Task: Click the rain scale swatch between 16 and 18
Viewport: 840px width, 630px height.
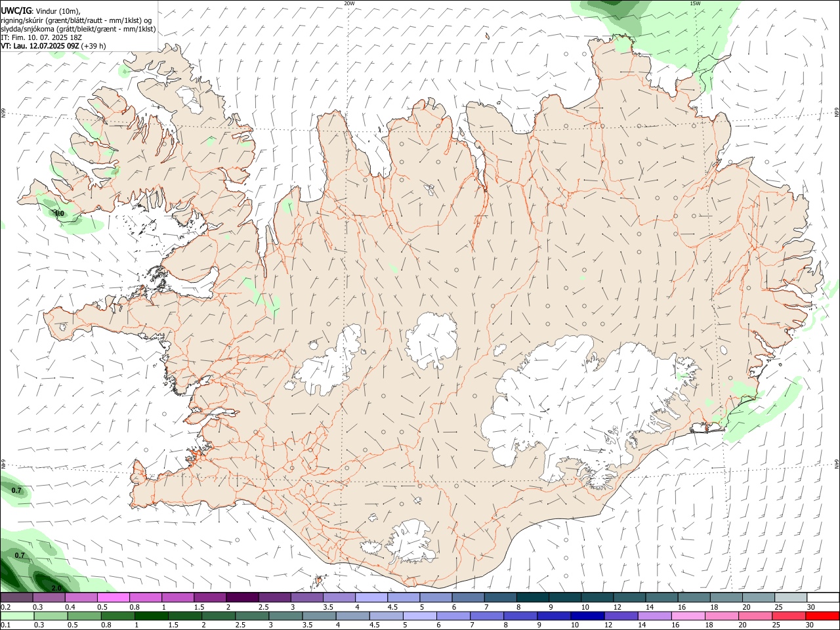Action: tap(689, 616)
